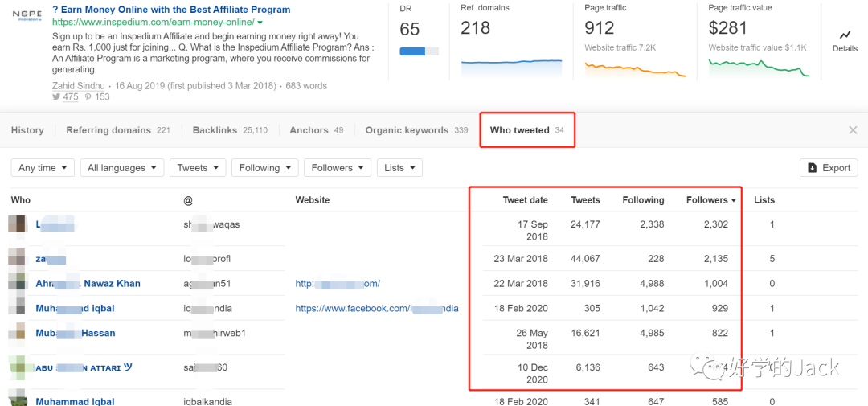Close the tweets panel with X
The height and width of the screenshot is (406, 868).
coord(853,130)
